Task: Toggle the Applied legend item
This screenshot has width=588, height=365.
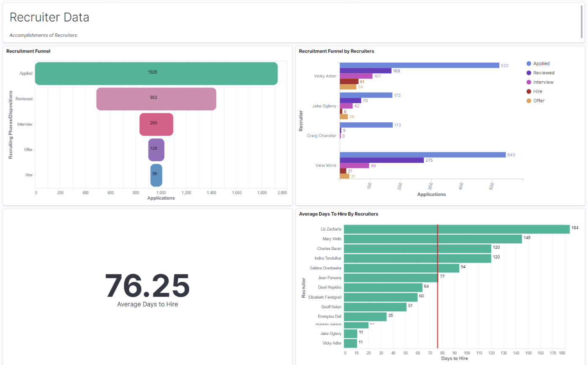Action: pyautogui.click(x=542, y=63)
